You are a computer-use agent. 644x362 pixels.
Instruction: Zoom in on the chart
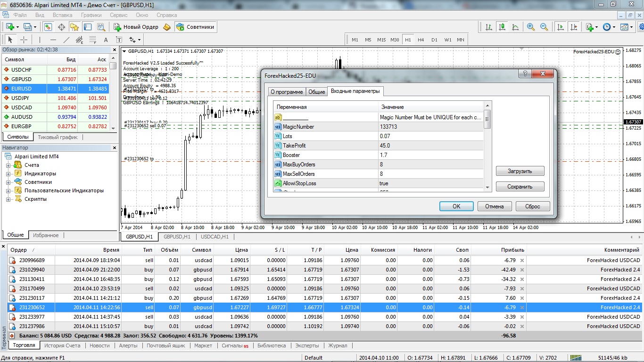click(531, 27)
